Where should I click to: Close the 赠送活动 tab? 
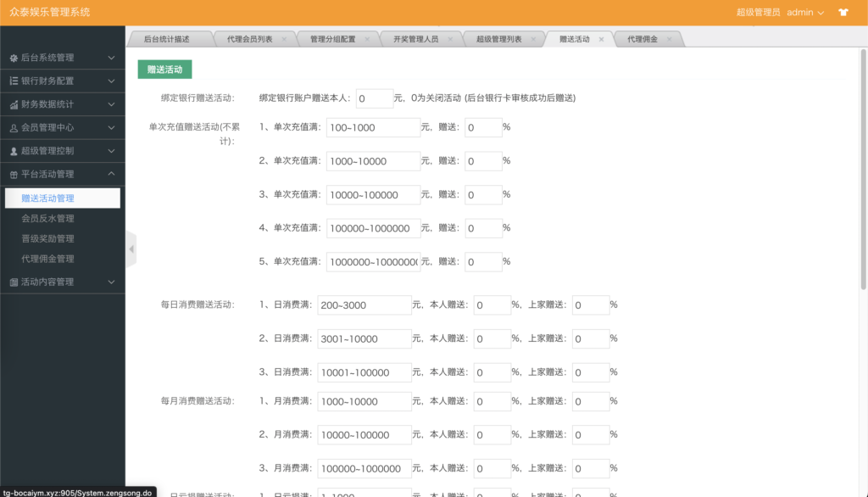(601, 39)
